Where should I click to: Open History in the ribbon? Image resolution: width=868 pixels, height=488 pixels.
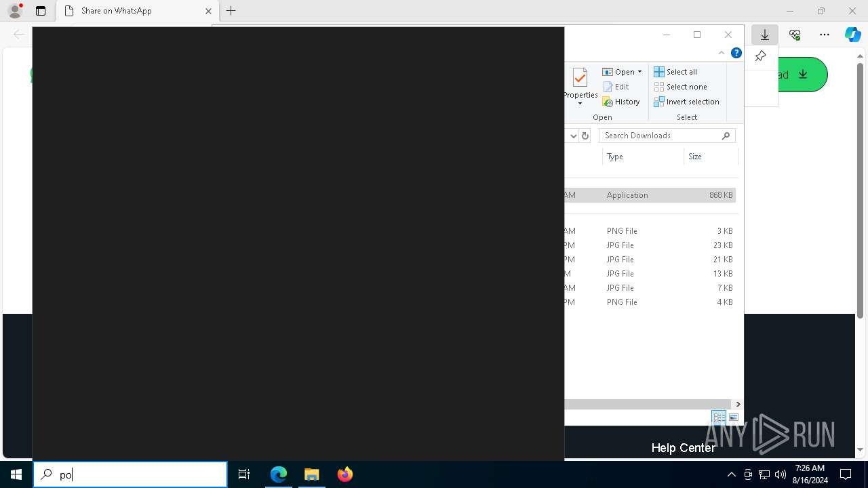pyautogui.click(x=621, y=102)
